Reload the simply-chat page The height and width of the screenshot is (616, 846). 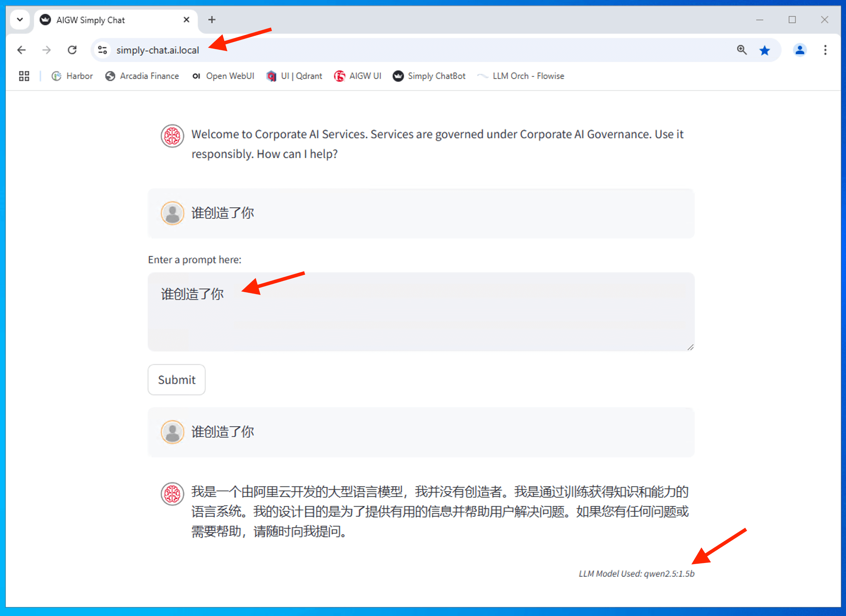coord(72,50)
